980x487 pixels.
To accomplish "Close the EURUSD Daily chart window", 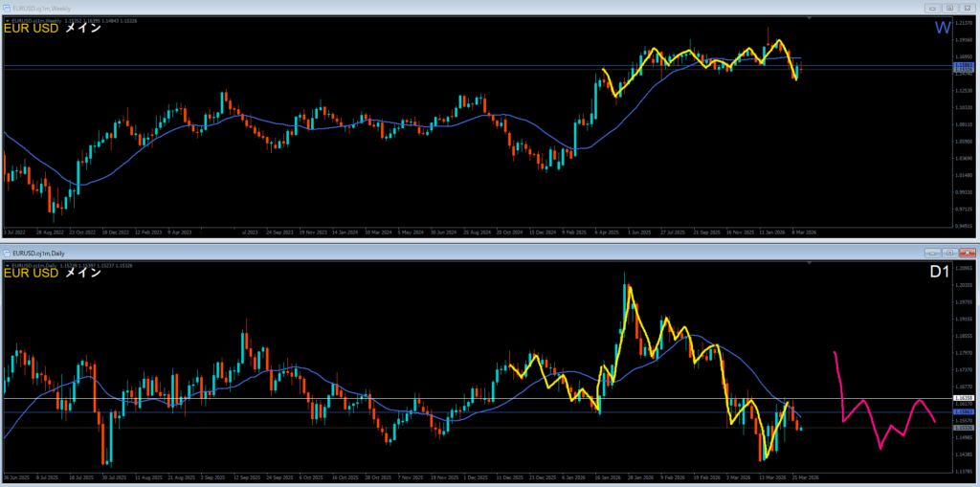I will point(967,254).
